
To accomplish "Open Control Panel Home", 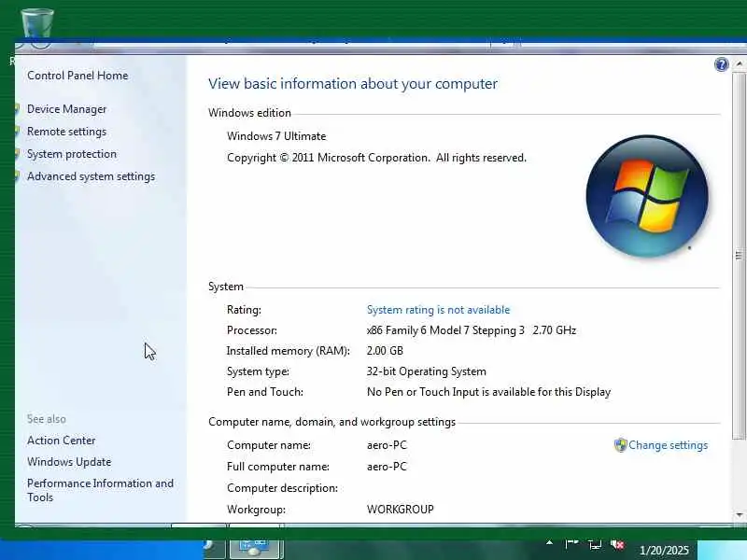I will [78, 76].
